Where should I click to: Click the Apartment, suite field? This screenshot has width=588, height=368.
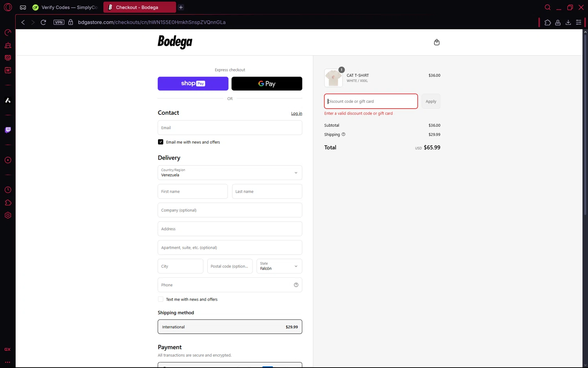coord(230,248)
